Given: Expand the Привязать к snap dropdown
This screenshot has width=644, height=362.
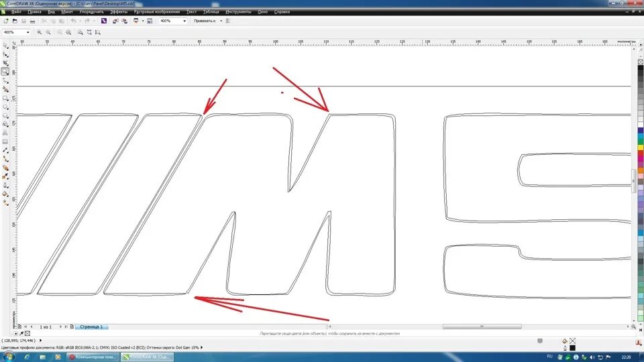Looking at the screenshot, I should (221, 21).
